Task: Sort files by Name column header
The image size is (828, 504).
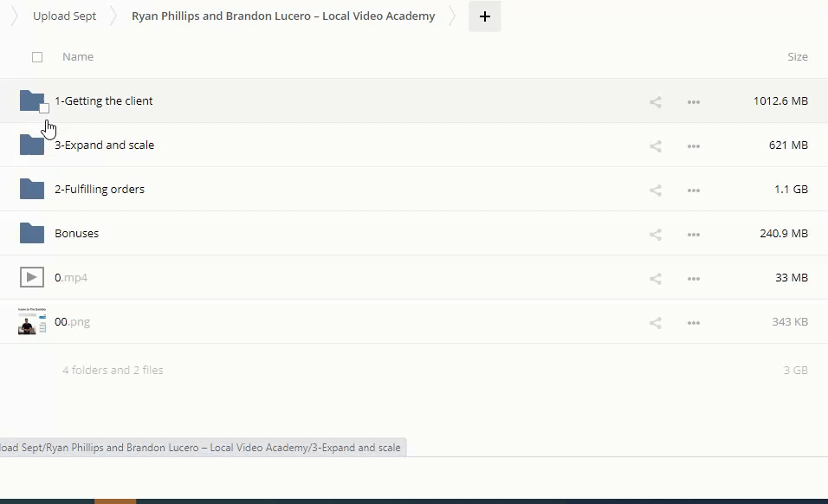Action: [78, 57]
